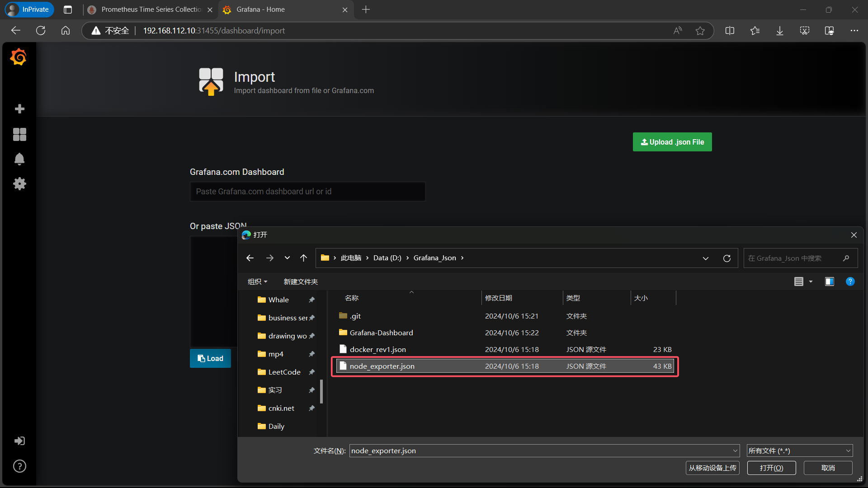Open the 组织 menu
This screenshot has width=868, height=488.
(257, 282)
